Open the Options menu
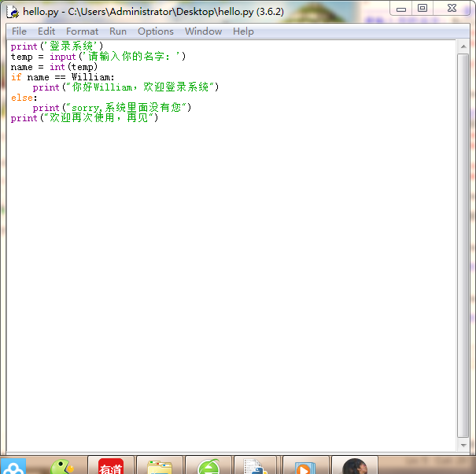 coord(156,31)
